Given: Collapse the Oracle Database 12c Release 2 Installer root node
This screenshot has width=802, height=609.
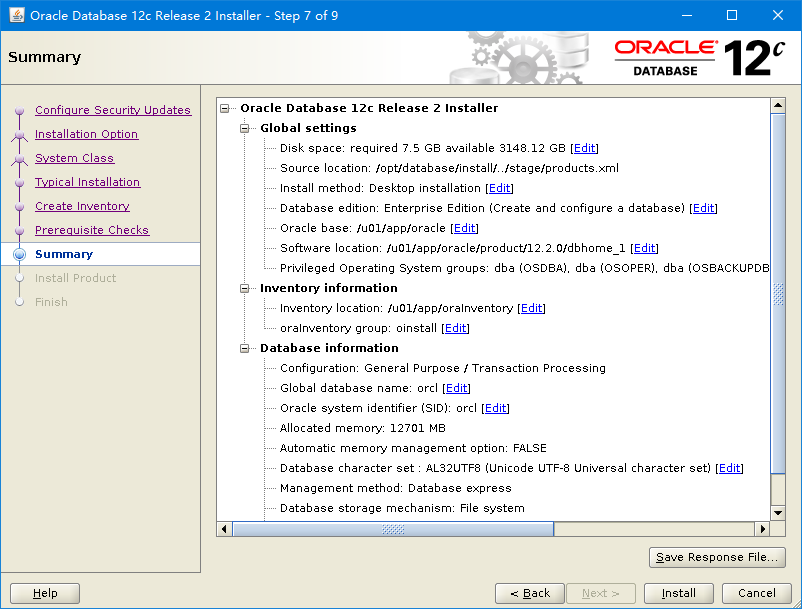Looking at the screenshot, I should [x=225, y=108].
